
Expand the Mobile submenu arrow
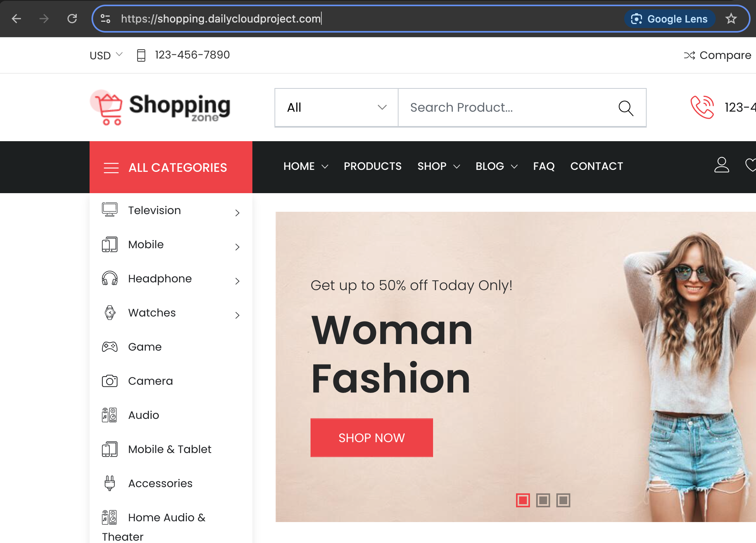point(237,247)
